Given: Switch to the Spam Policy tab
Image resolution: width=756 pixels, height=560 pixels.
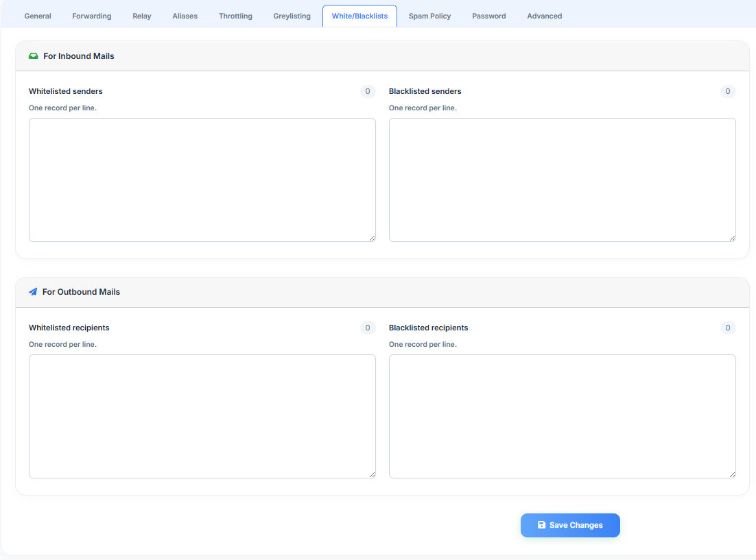Looking at the screenshot, I should 429,16.
